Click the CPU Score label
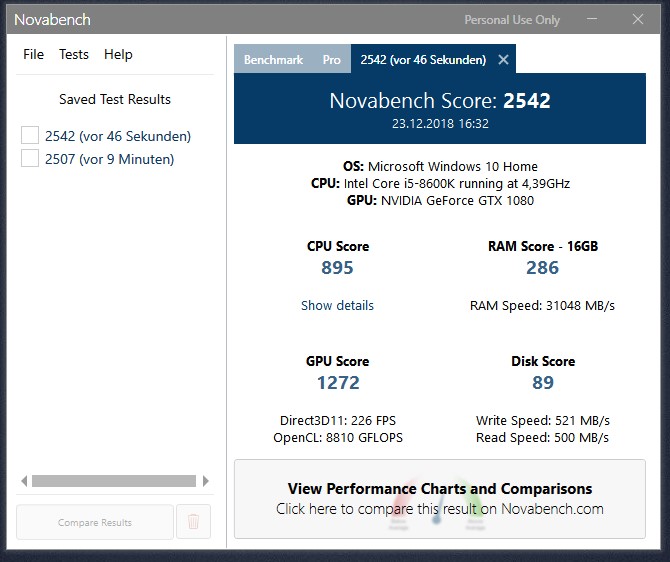Viewport: 670px width, 562px height. 338,246
